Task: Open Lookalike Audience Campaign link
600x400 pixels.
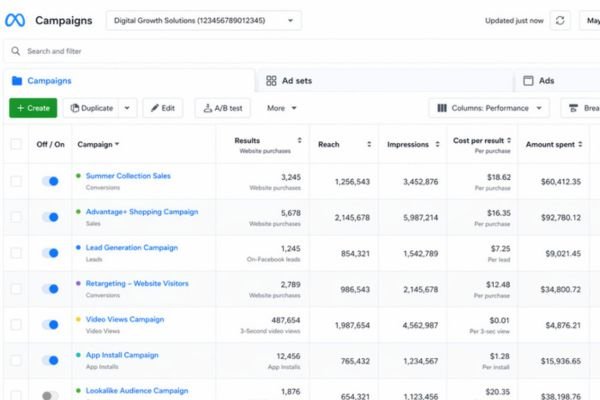Action: pyautogui.click(x=137, y=390)
